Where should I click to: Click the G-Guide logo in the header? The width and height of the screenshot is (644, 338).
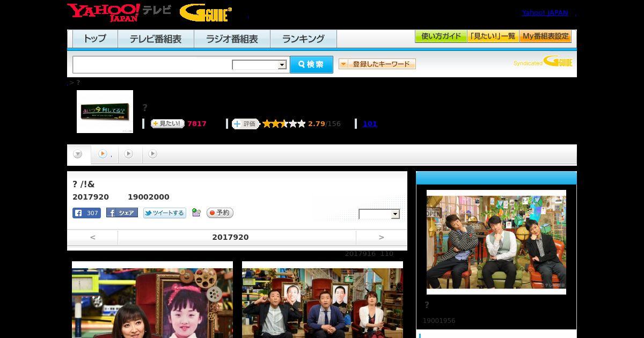pos(206,13)
